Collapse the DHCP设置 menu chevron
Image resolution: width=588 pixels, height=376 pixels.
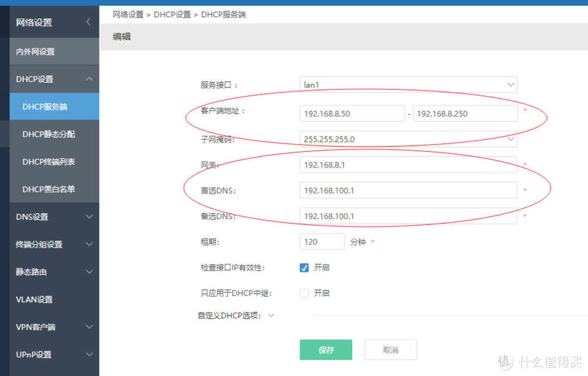89,79
